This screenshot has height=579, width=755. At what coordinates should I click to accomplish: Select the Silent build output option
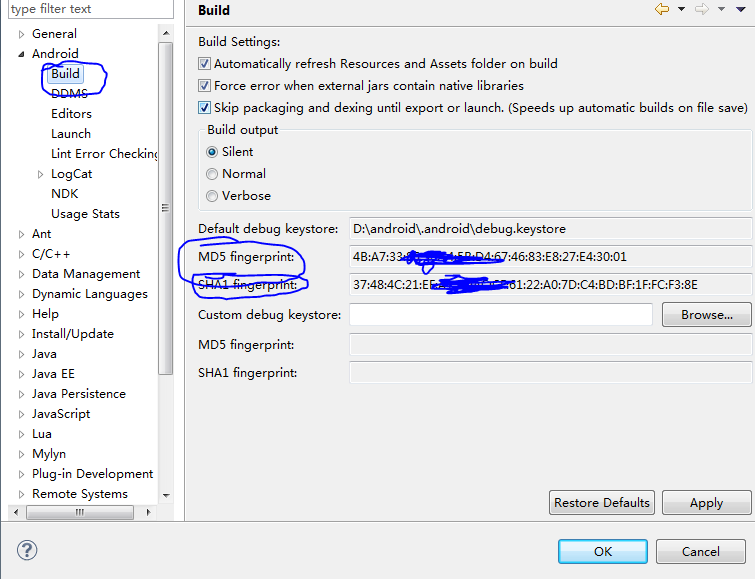(x=212, y=152)
